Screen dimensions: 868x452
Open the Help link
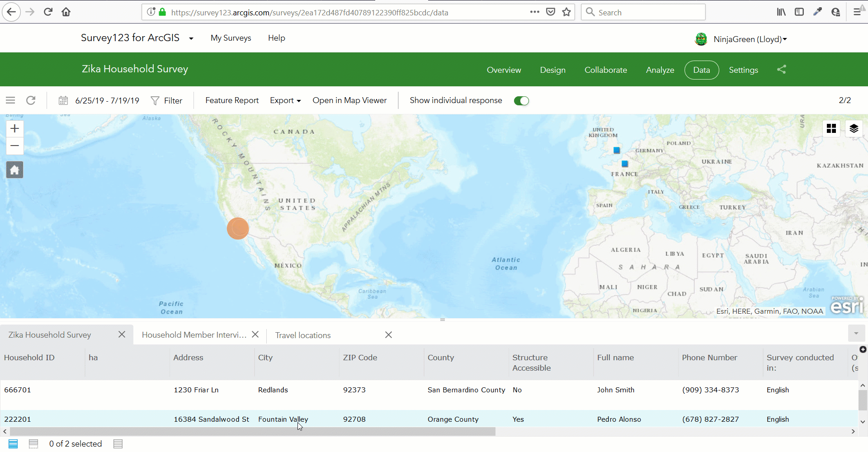(276, 38)
